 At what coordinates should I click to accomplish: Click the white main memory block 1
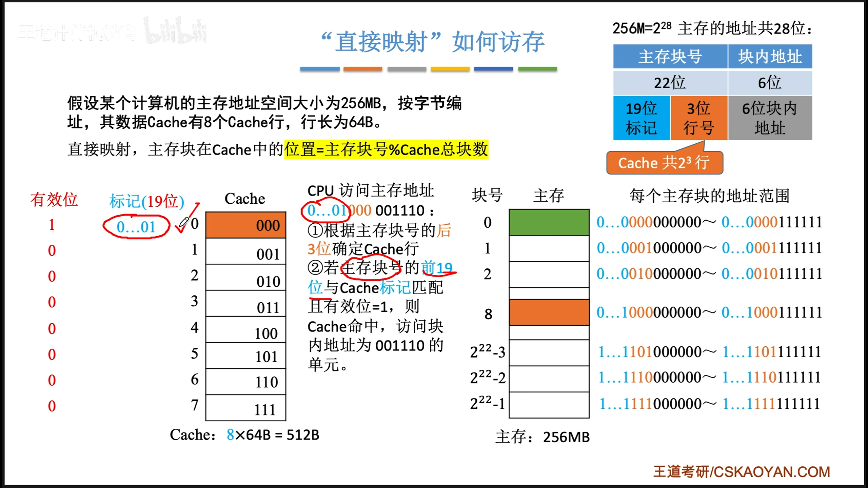pyautogui.click(x=549, y=248)
